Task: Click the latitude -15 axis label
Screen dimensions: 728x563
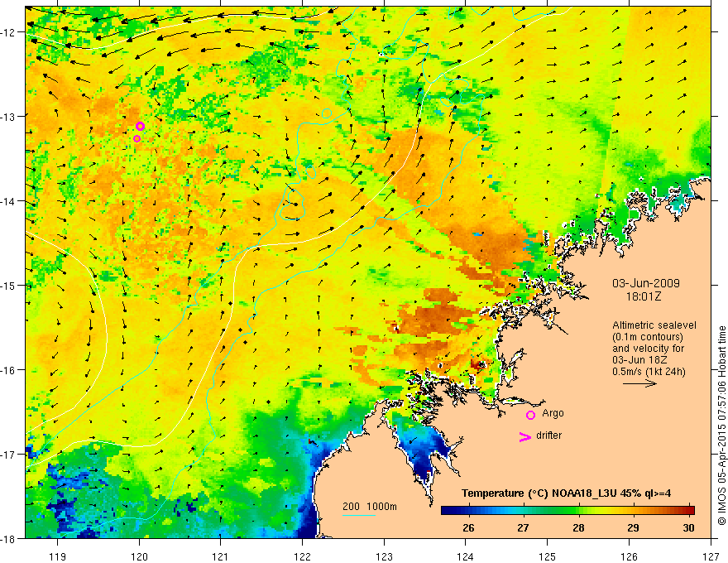Action: click(9, 285)
